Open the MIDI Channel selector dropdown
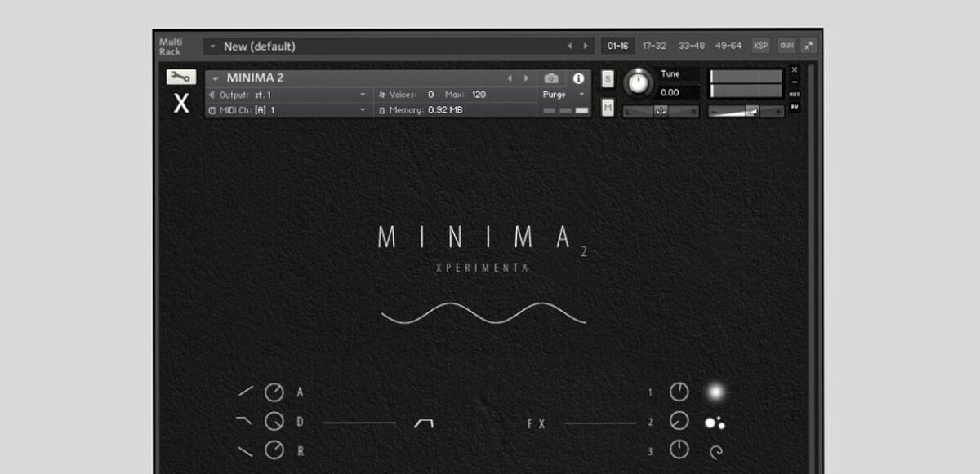 click(x=286, y=109)
